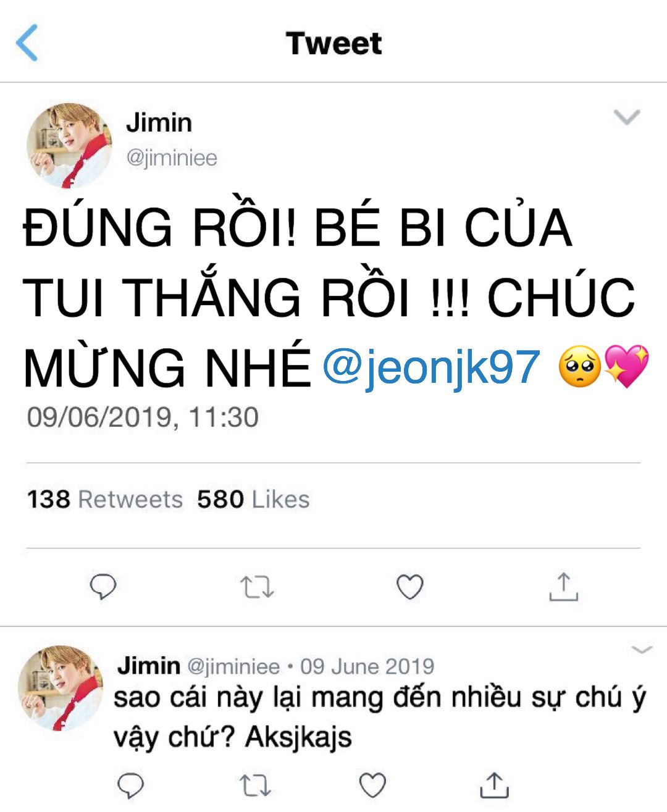Reply to the second Jimin tweet

pyautogui.click(x=131, y=785)
